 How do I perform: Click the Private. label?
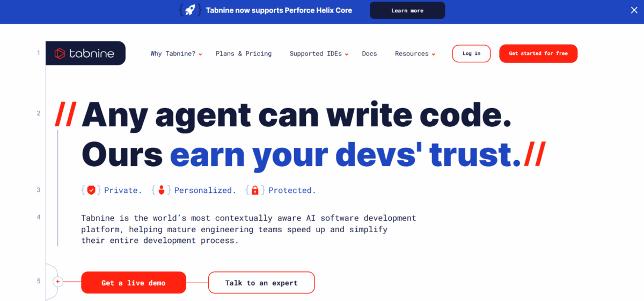point(123,190)
